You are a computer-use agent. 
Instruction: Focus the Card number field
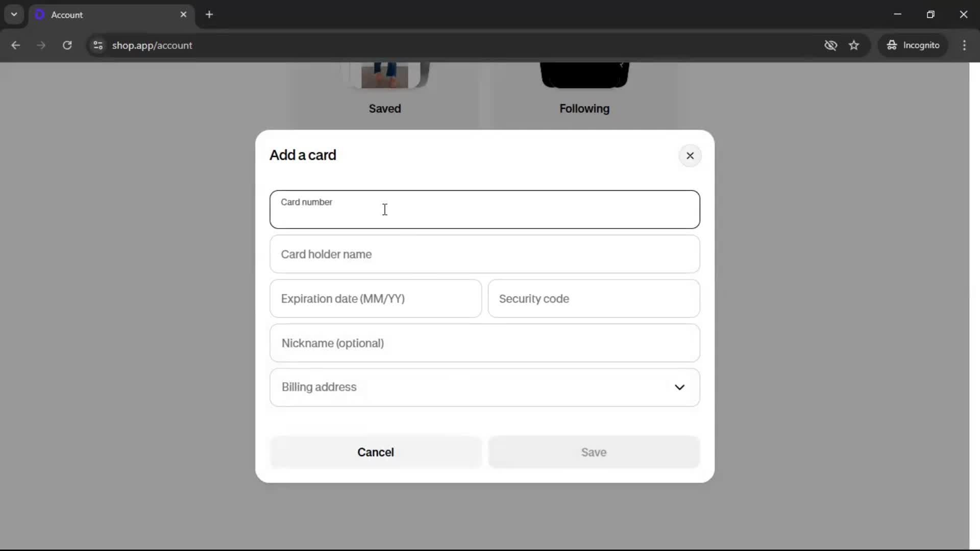click(484, 210)
